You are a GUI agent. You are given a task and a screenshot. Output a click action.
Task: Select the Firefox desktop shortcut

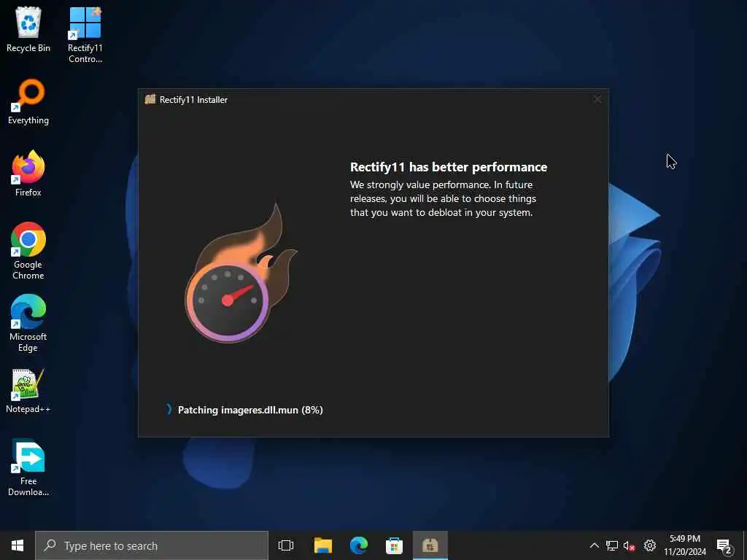(28, 174)
